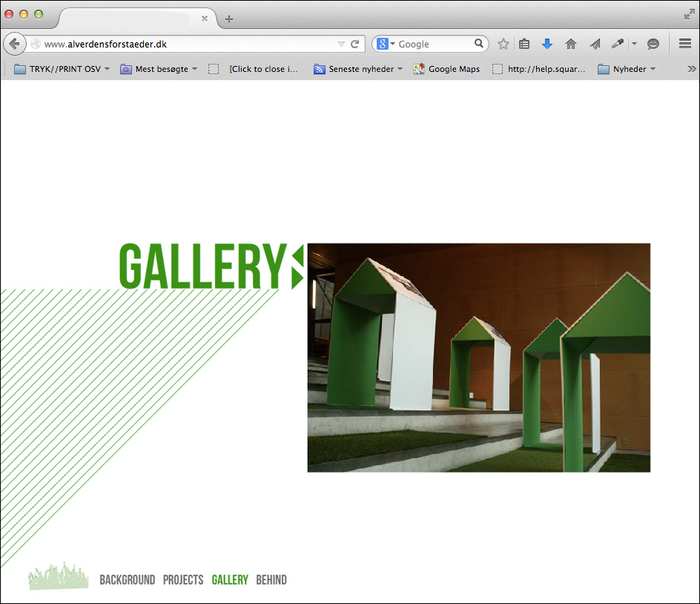The width and height of the screenshot is (700, 604).
Task: Open the Google search engine dropdown
Action: click(x=386, y=44)
